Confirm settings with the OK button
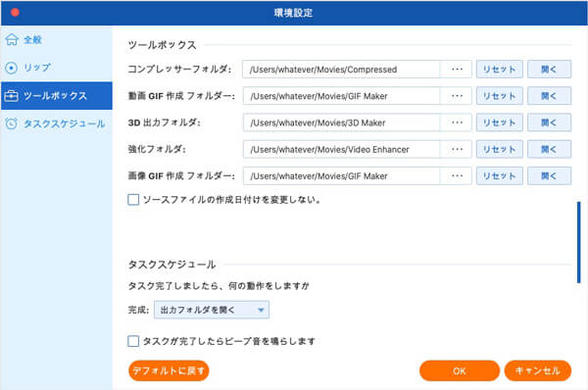Screen dimensions: 588x390 [460, 370]
